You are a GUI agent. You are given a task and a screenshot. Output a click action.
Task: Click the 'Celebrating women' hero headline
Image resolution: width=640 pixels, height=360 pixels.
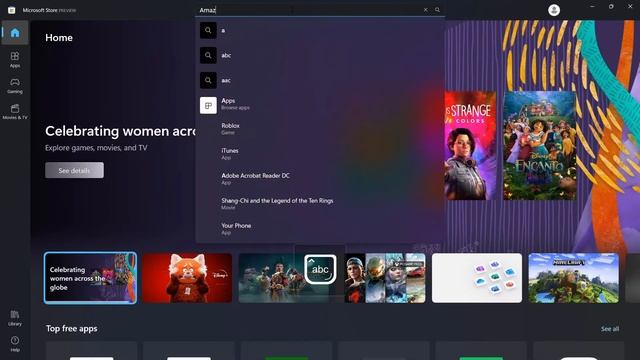click(x=120, y=131)
